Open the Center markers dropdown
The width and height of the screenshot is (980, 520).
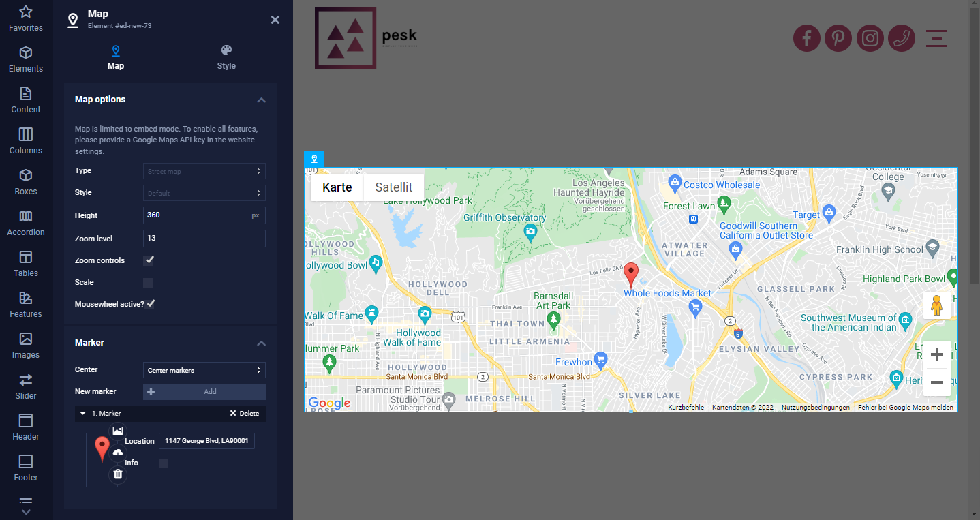204,370
